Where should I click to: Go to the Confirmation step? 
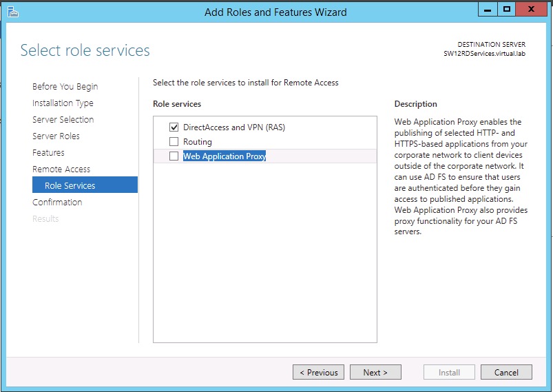pyautogui.click(x=57, y=202)
